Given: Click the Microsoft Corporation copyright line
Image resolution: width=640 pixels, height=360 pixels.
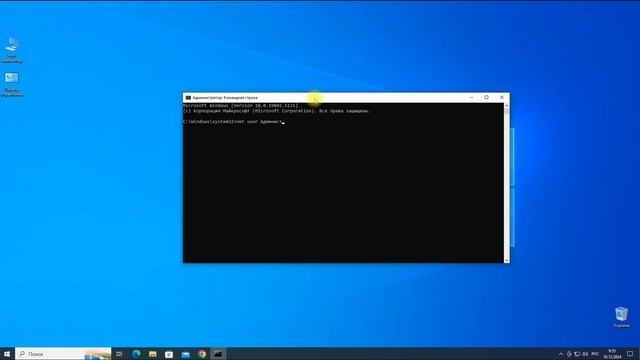Looking at the screenshot, I should [276, 111].
